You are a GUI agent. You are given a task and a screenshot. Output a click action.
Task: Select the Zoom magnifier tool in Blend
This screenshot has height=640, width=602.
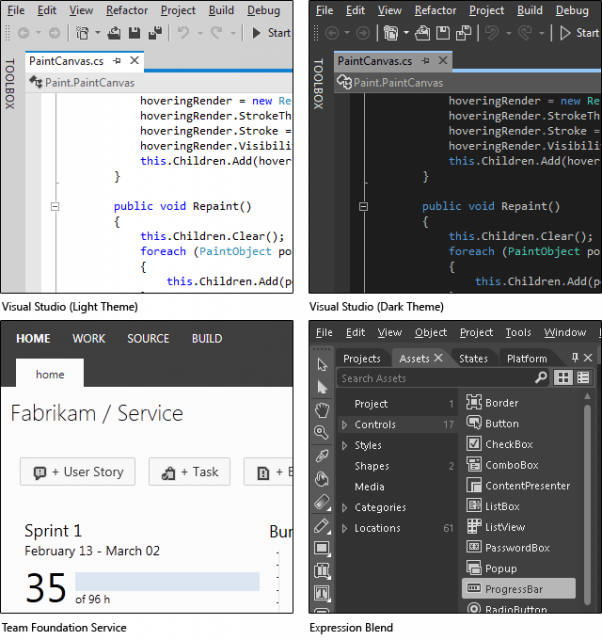point(322,432)
